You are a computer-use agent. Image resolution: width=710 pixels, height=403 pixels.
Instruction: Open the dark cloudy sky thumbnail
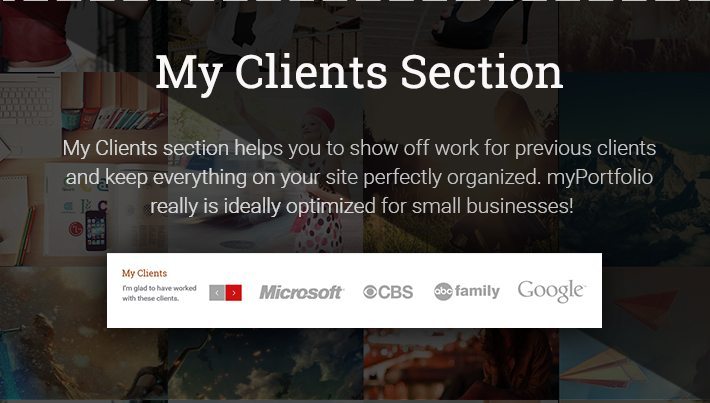tap(265, 365)
